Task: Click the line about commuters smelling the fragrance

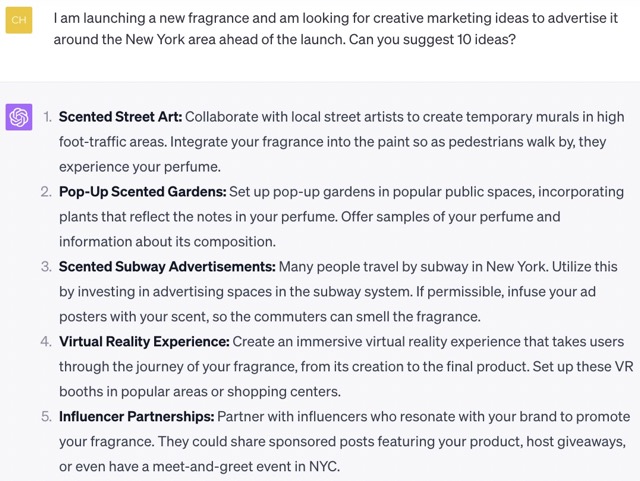Action: tap(269, 316)
